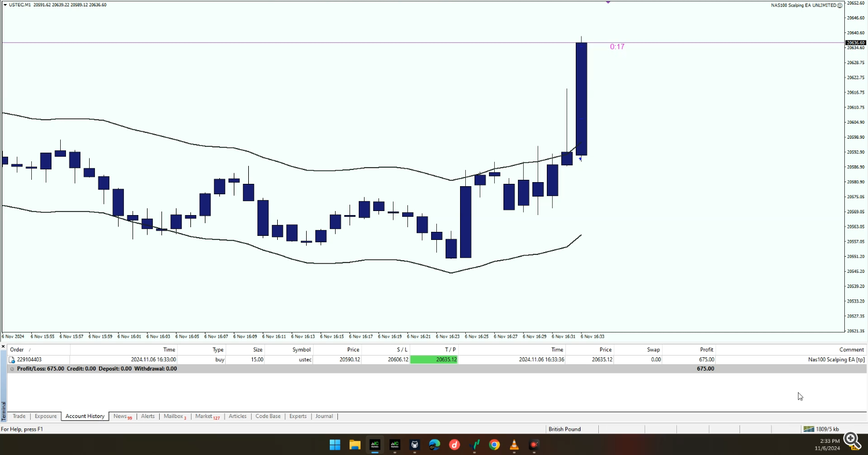Launch Microsoft Edge from the taskbar
868x455 pixels.
435,445
